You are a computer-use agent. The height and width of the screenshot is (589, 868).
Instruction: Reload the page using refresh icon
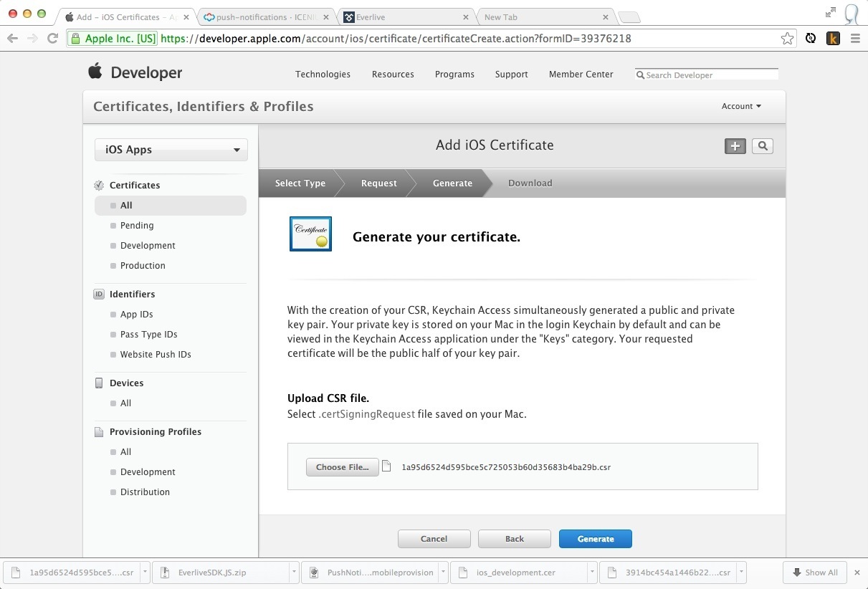(x=52, y=39)
